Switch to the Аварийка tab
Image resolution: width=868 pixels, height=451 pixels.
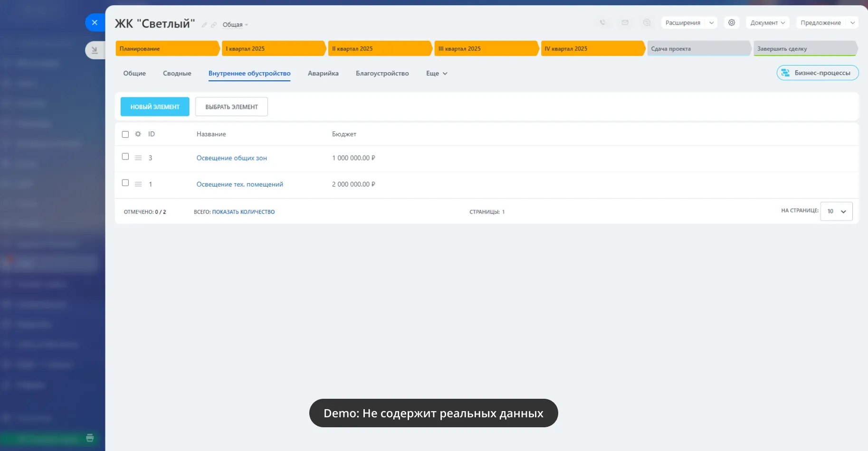[x=323, y=73]
